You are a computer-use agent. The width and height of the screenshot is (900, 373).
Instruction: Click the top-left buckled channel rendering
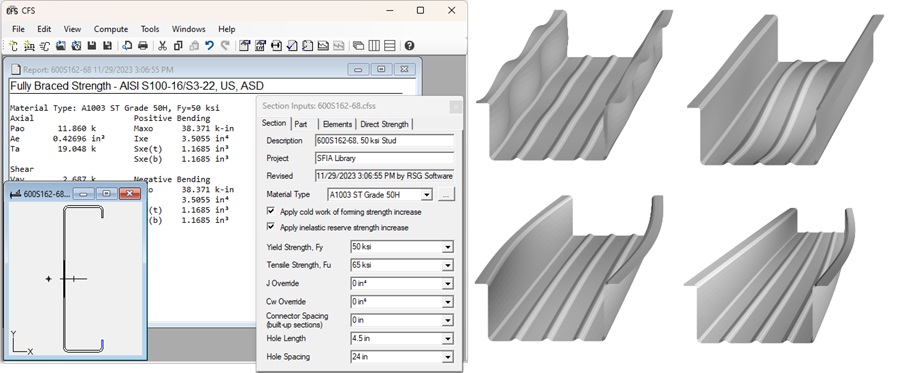pyautogui.click(x=574, y=86)
